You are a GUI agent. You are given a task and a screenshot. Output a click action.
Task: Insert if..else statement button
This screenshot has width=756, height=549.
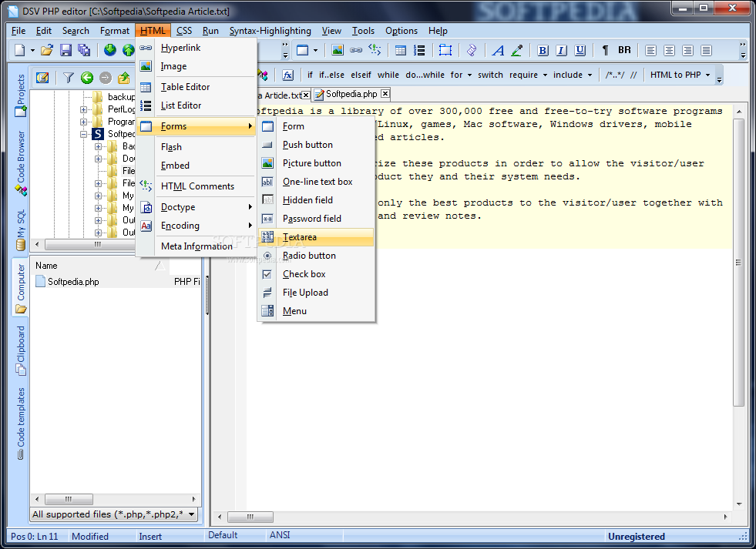click(331, 75)
